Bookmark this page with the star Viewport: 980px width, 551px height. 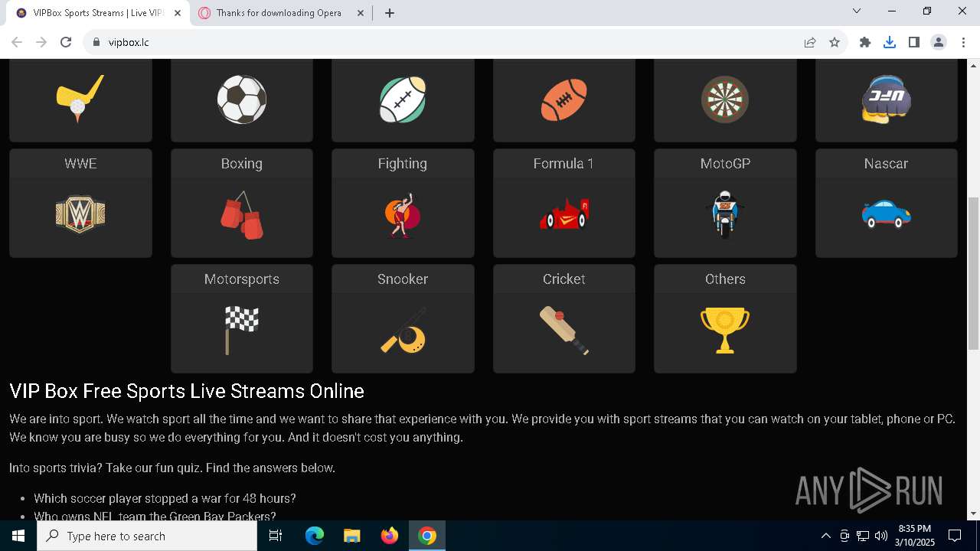[835, 42]
